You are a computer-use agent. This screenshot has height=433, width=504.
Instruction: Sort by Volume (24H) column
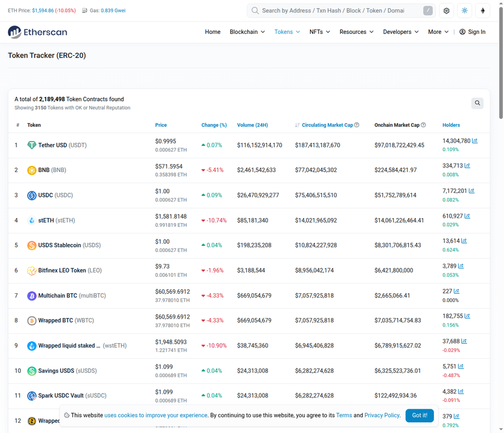tap(252, 125)
